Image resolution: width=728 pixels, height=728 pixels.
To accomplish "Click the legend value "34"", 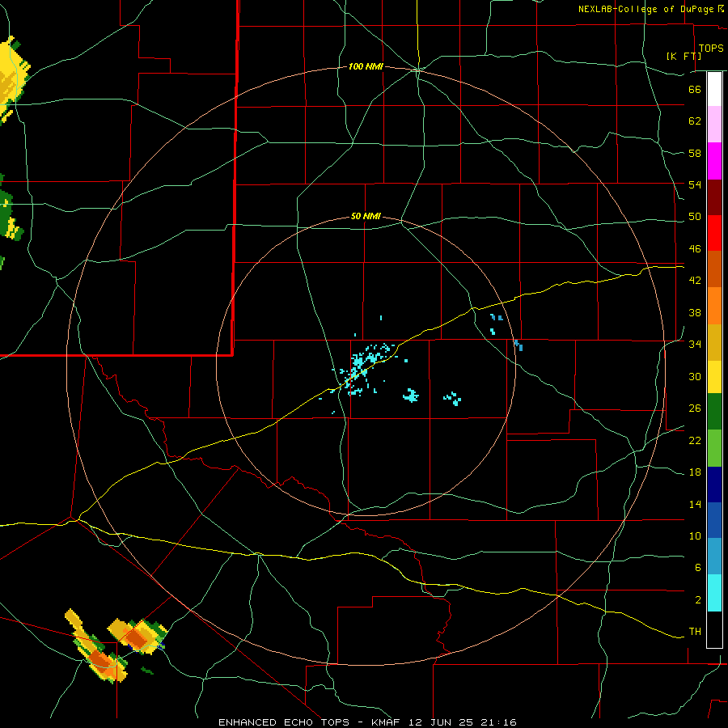I will pos(695,345).
